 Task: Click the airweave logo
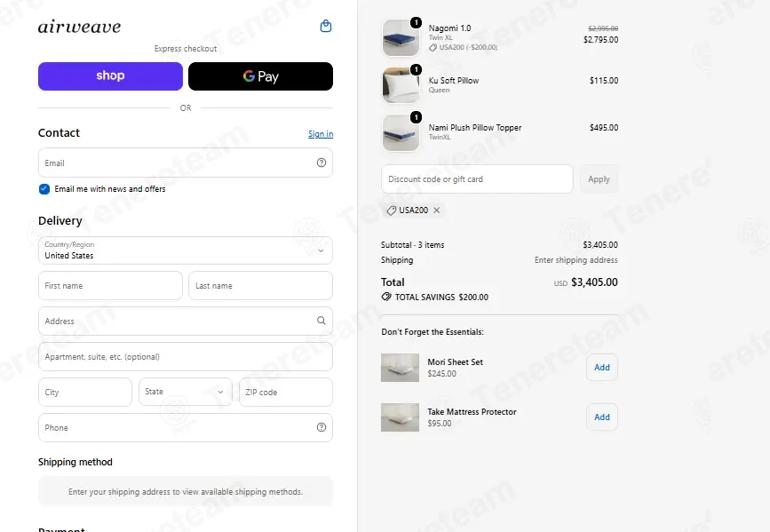point(80,27)
